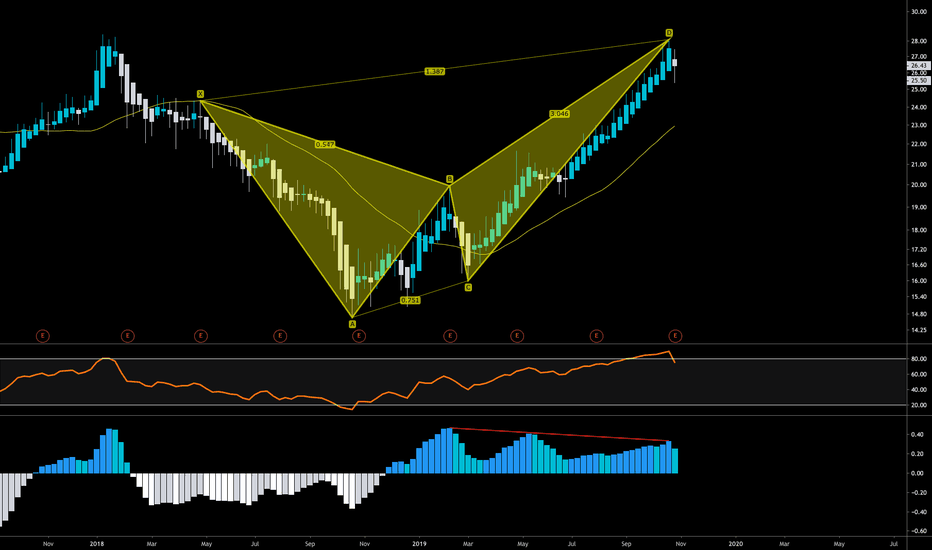Click the 2018 label on the time axis
The height and width of the screenshot is (550, 932).
coord(97,543)
